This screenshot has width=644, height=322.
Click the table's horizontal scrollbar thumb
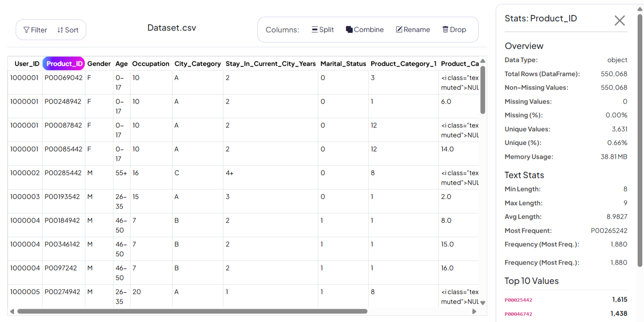pyautogui.click(x=192, y=311)
